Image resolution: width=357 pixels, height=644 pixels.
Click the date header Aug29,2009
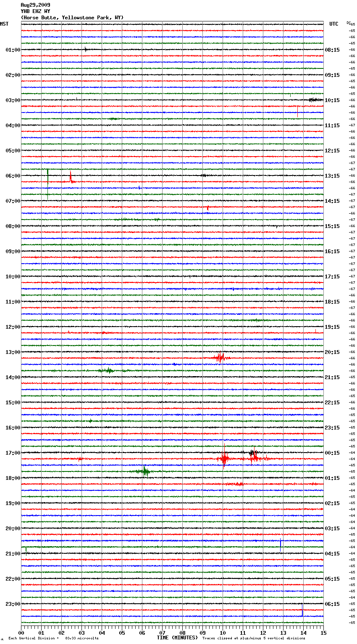pyautogui.click(x=35, y=5)
